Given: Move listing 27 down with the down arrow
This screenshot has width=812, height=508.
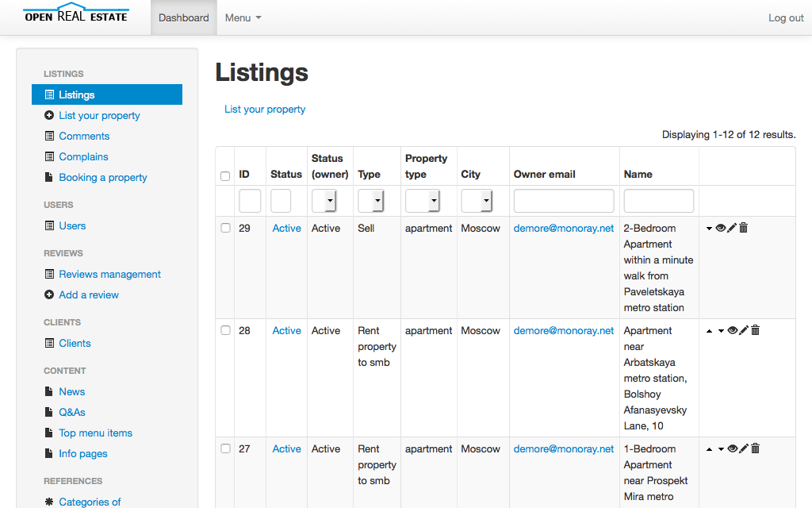Looking at the screenshot, I should pos(721,449).
